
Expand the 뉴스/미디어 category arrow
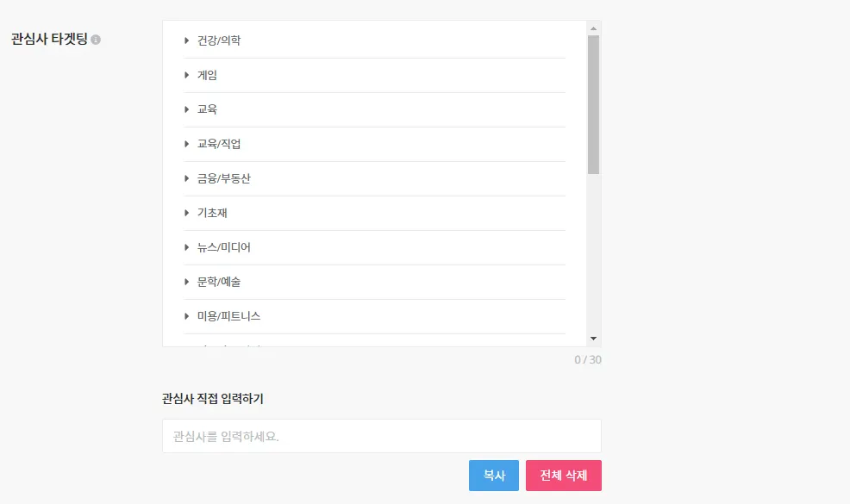186,247
